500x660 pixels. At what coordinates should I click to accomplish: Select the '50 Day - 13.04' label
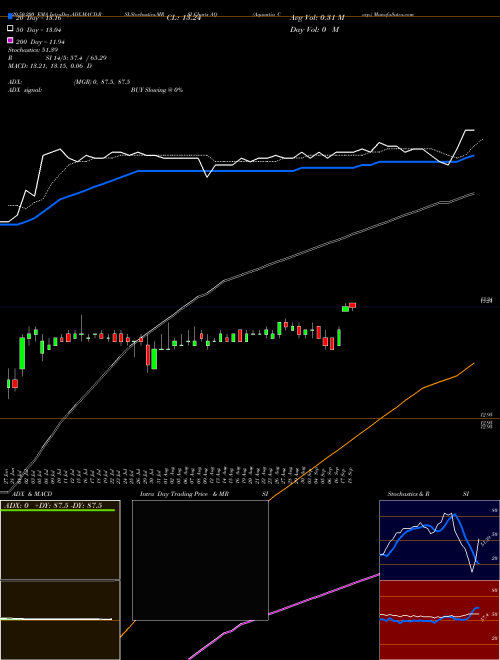[x=38, y=30]
